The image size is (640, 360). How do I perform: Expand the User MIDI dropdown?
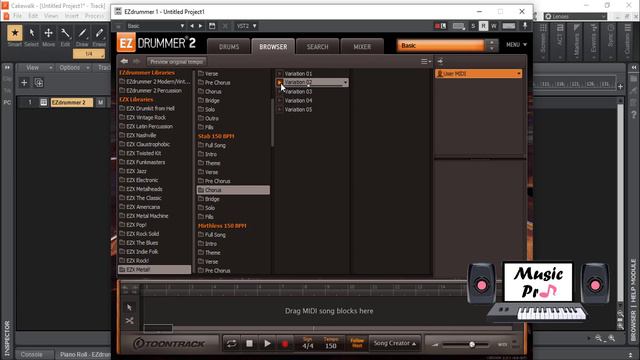tap(519, 74)
